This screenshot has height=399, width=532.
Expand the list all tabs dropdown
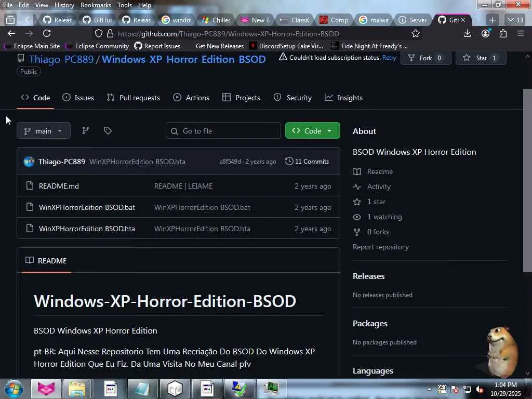[x=515, y=20]
